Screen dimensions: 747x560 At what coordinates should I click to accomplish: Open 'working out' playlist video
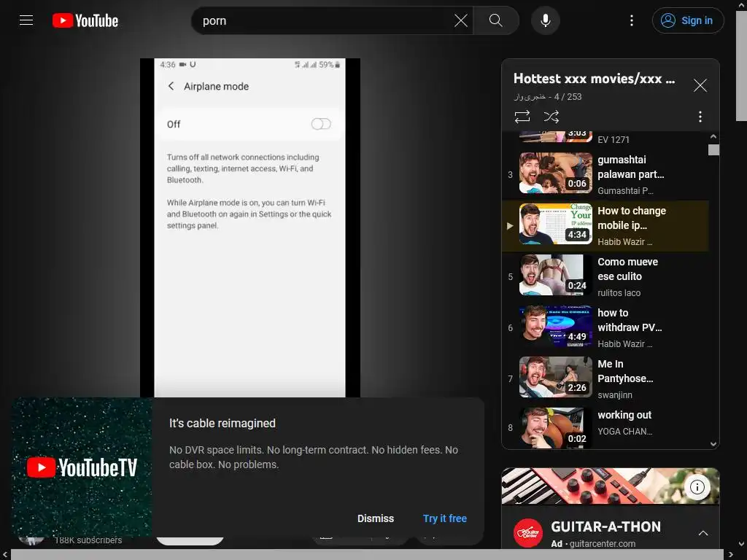coord(605,427)
